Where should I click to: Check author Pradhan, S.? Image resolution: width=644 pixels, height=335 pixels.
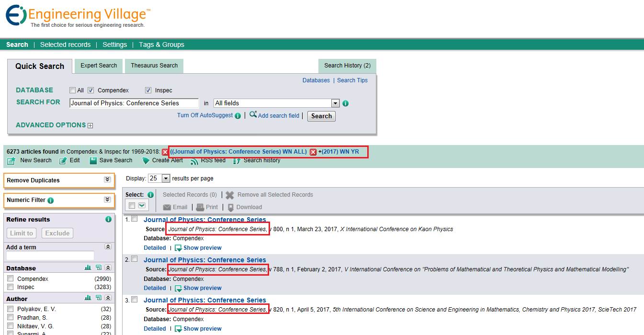(x=11, y=318)
